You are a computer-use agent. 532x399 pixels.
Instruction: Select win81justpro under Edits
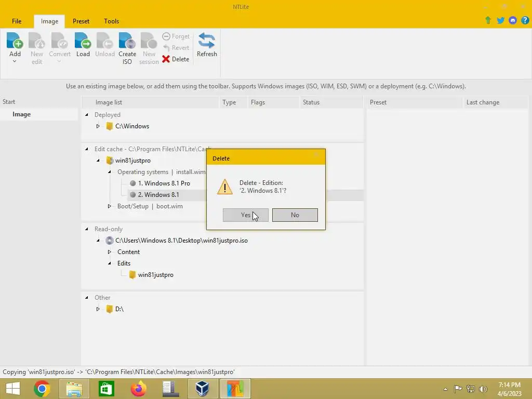point(155,275)
